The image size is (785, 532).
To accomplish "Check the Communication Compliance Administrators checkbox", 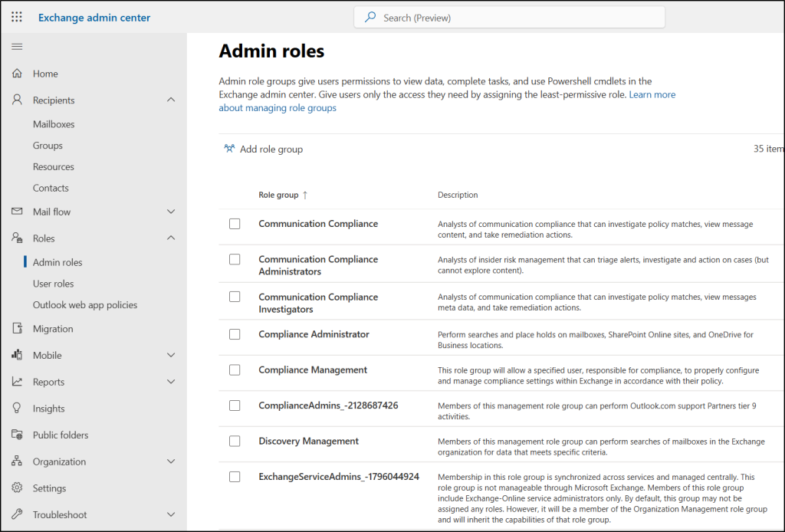I will [235, 259].
